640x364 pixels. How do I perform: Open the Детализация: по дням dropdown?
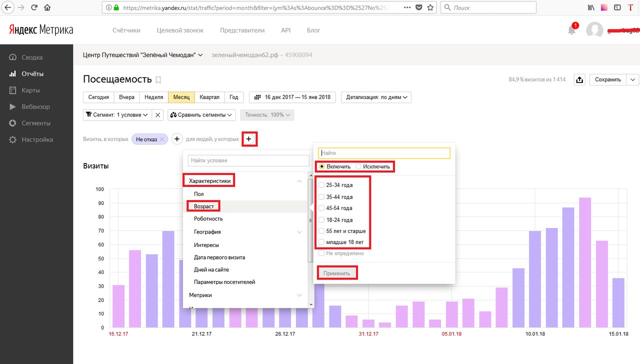point(376,97)
